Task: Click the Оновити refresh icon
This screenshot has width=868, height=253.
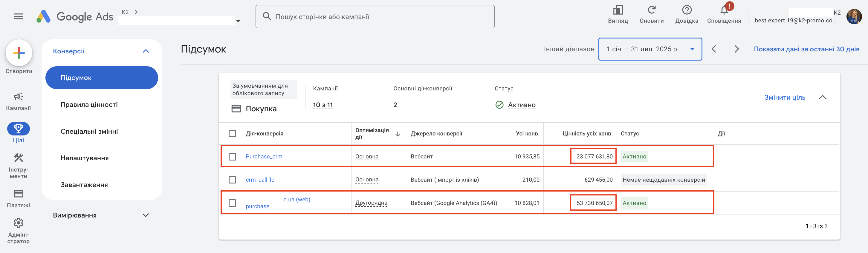Action: (x=651, y=10)
